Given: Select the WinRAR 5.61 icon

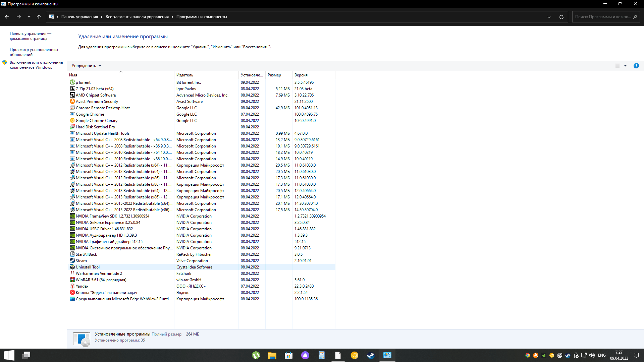Looking at the screenshot, I should coord(72,280).
